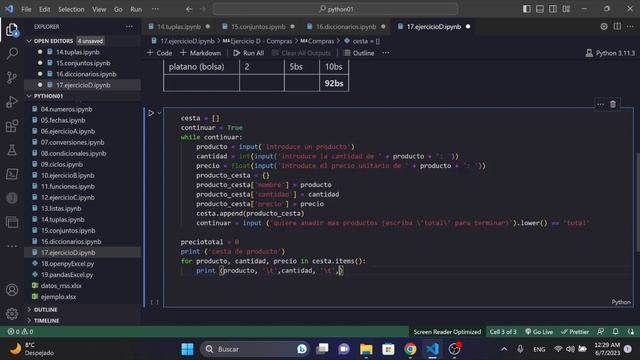640x360 pixels.
Task: Open ejemplo.xlsx in the file tree
Action: click(58, 297)
